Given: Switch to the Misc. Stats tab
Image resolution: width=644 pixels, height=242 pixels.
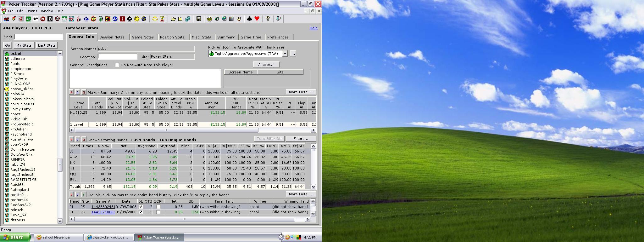Looking at the screenshot, I should [x=201, y=37].
